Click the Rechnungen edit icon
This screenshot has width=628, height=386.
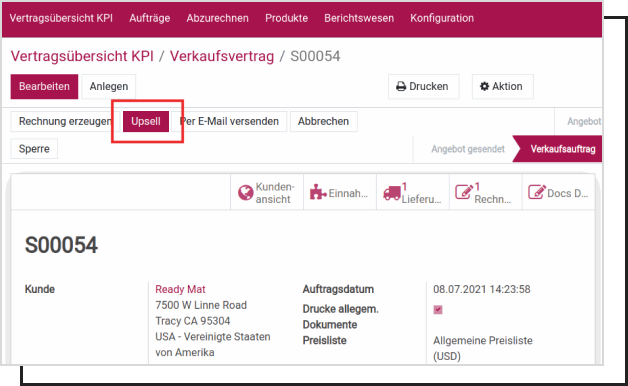(x=464, y=192)
